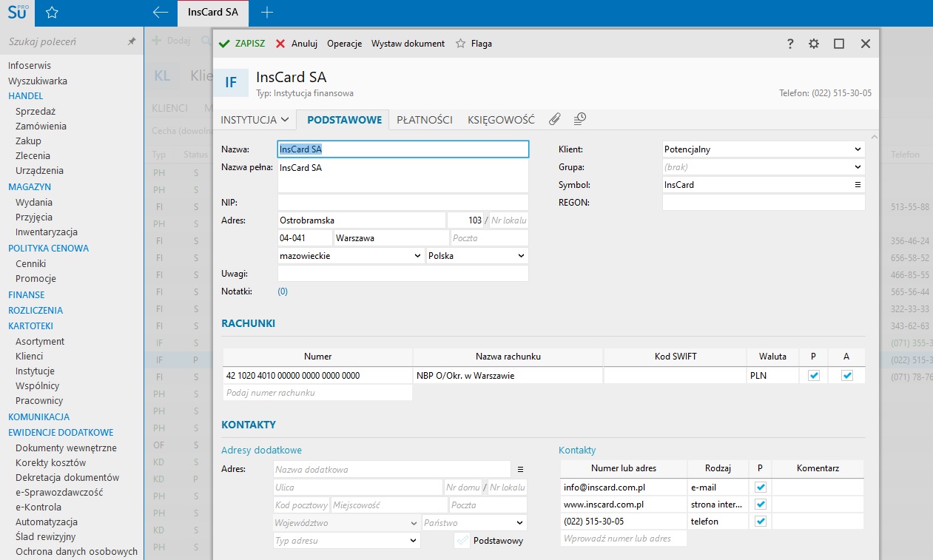Viewport: 933px width, 560px height.
Task: Click the Dodaj button in the background list
Action: pyautogui.click(x=172, y=41)
